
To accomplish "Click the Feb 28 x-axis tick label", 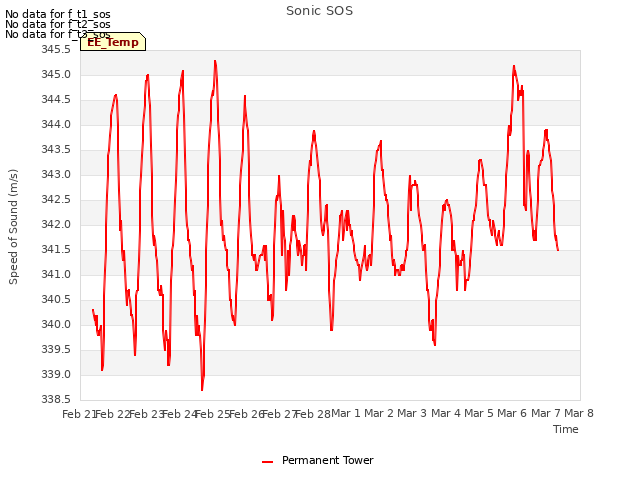I will point(313,414).
